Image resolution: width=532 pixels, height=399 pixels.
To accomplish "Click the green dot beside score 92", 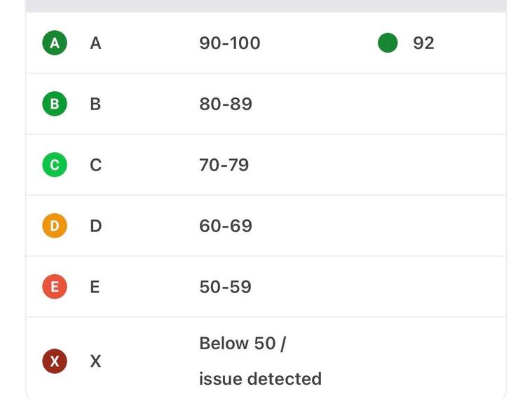I will (388, 43).
